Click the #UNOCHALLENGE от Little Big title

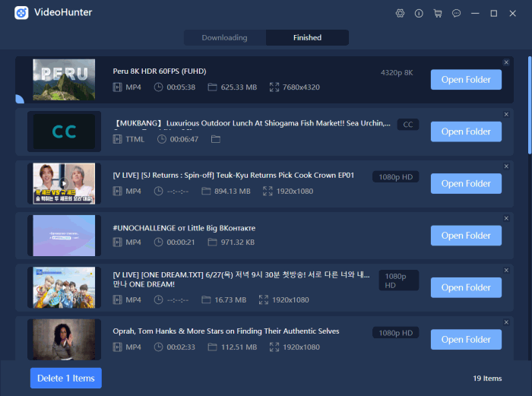point(184,228)
